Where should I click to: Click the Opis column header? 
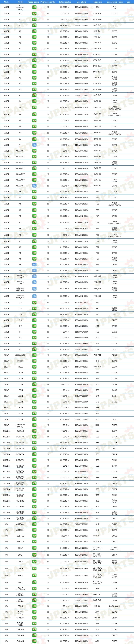[x=129, y=2]
